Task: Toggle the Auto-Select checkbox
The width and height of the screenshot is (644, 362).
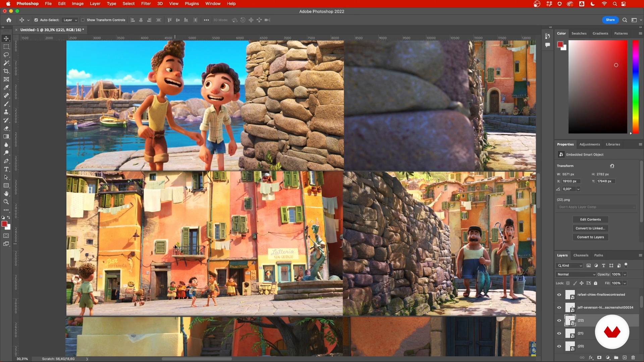Action: point(36,20)
